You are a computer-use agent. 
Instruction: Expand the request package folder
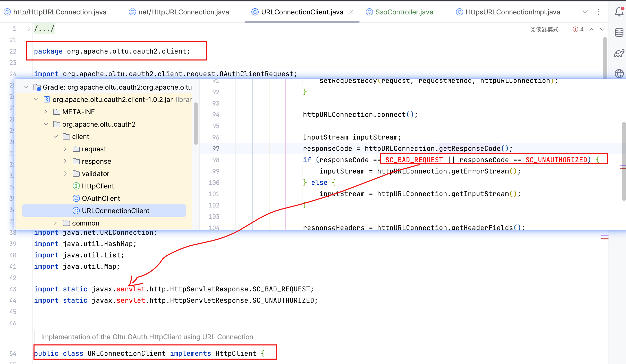65,149
